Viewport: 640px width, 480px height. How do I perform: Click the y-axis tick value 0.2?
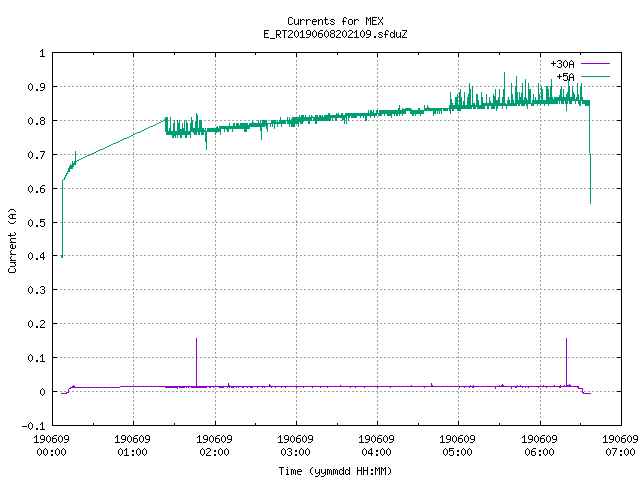[36, 324]
